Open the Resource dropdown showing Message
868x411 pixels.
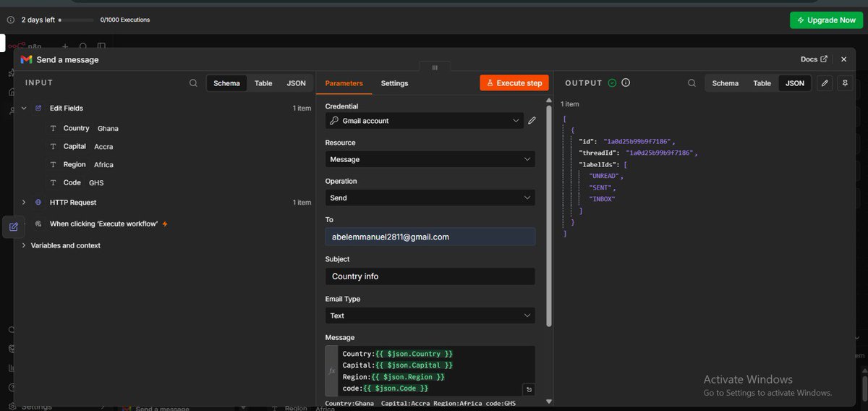point(430,159)
